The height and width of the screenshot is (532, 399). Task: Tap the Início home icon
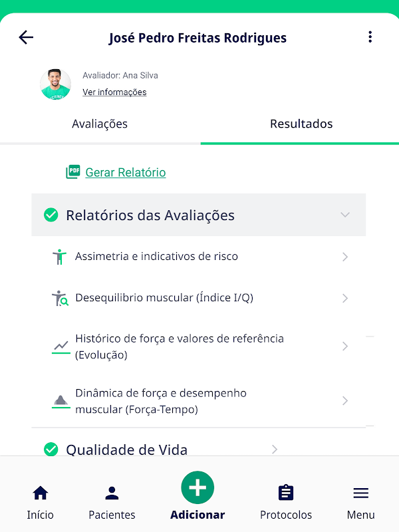click(x=41, y=493)
